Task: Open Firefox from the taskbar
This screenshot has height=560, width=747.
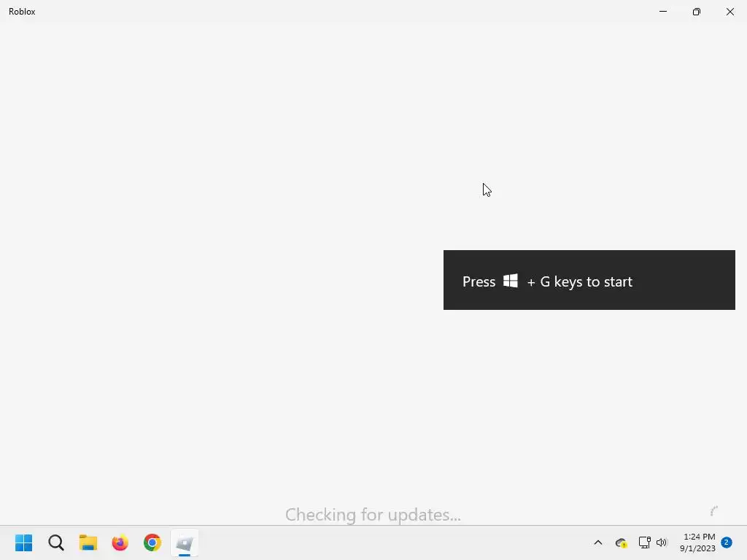Action: [x=120, y=542]
